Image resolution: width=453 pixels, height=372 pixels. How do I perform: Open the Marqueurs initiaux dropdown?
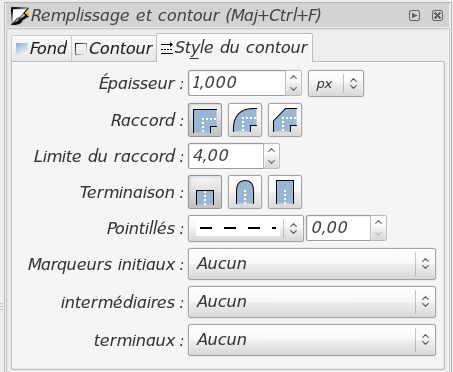point(312,264)
